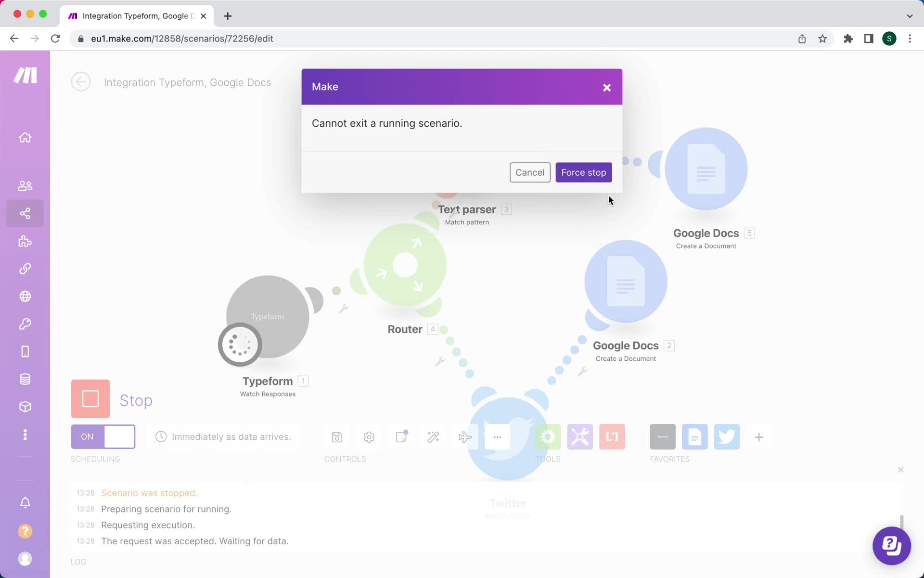Toggle the ON scheduling switch
This screenshot has width=924, height=578.
pos(103,436)
